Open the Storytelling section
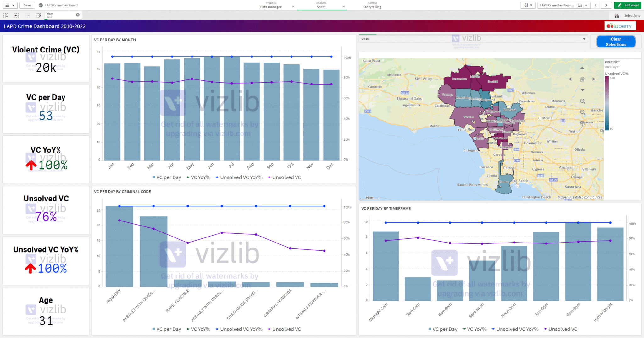Screen dimensions: 644x338 click(372, 7)
